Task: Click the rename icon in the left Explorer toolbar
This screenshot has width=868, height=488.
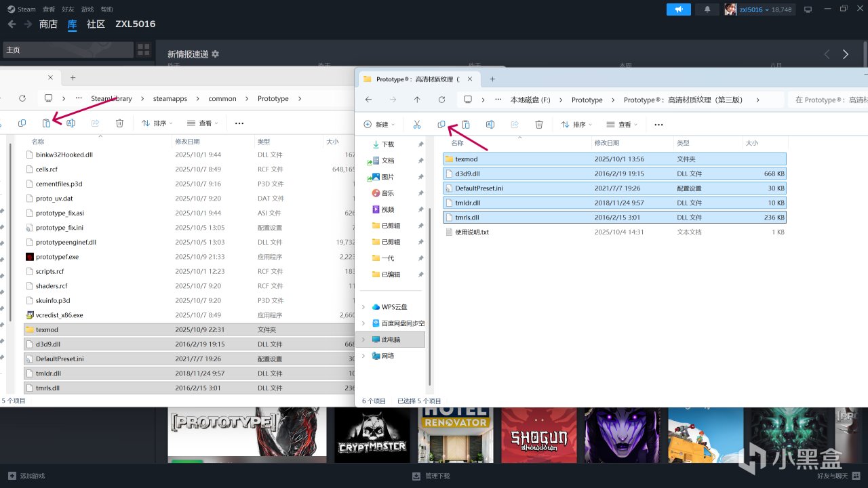Action: (x=71, y=123)
